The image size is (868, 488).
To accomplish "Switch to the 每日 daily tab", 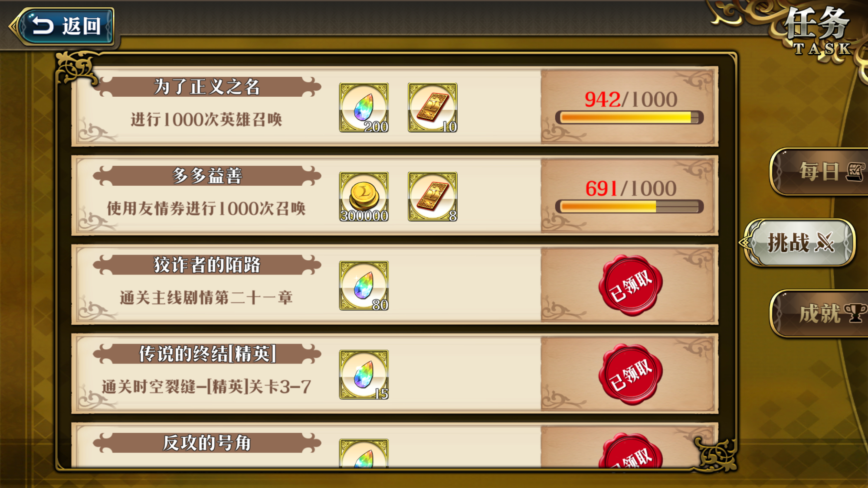I will (x=820, y=172).
